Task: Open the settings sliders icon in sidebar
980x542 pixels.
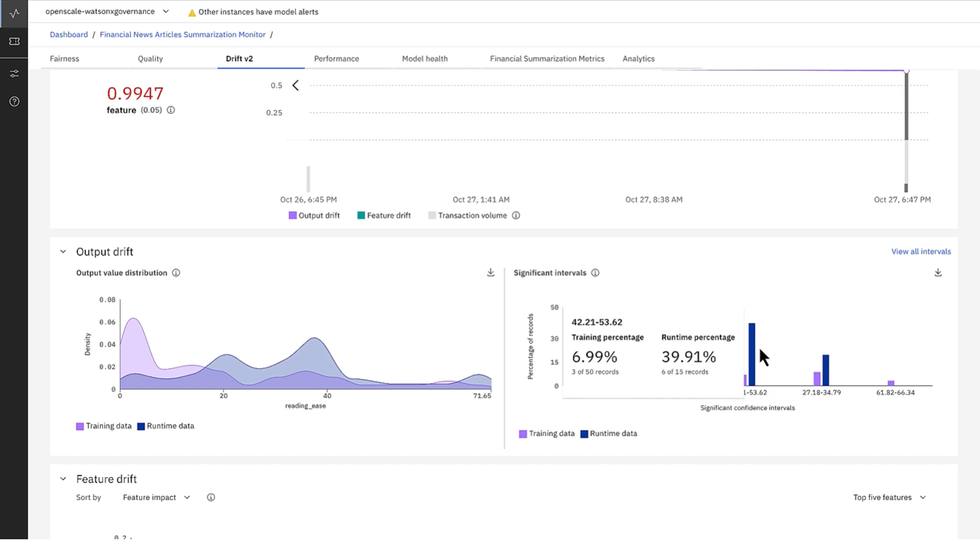Action: pos(14,73)
